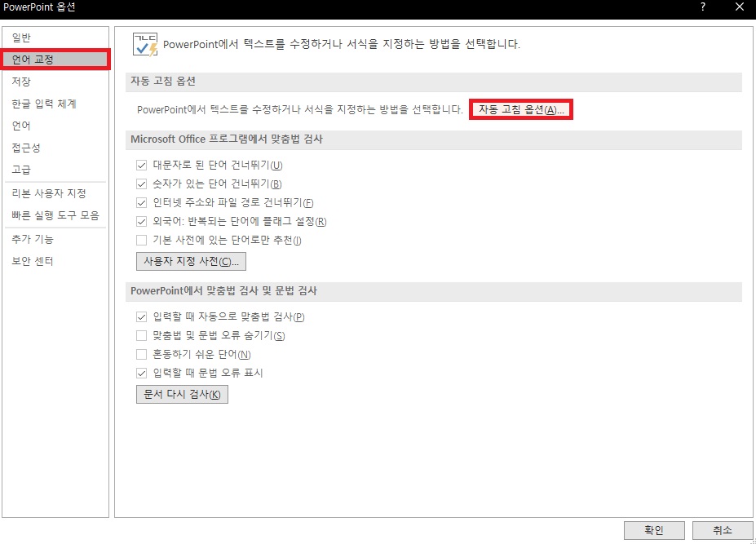Go to 빠른 실행 도구 모음
Viewport: 756px width, 544px height.
point(55,215)
